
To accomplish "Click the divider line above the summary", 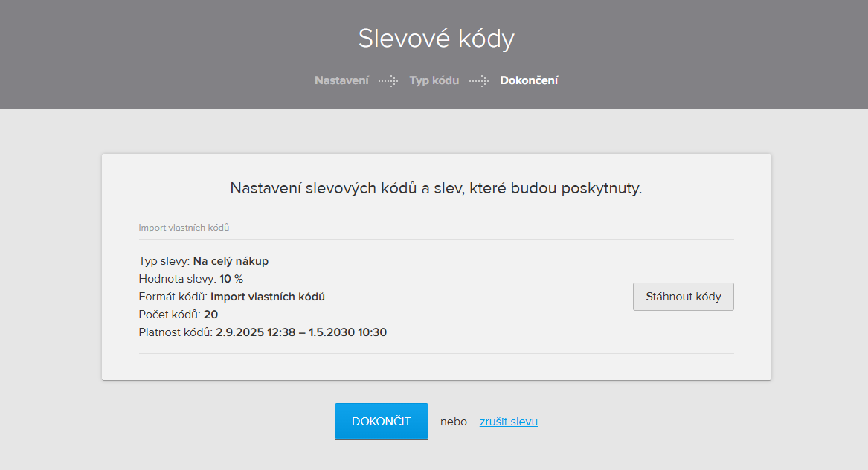I will 436,241.
